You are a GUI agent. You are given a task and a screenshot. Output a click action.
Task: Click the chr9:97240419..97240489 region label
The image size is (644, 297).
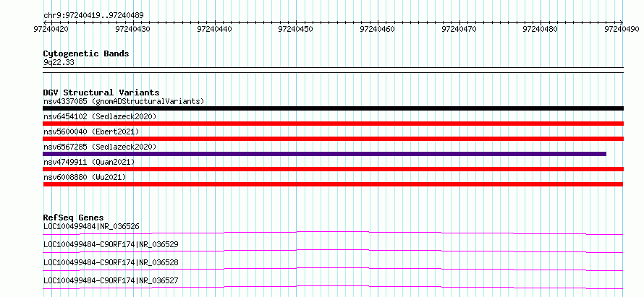point(93,16)
